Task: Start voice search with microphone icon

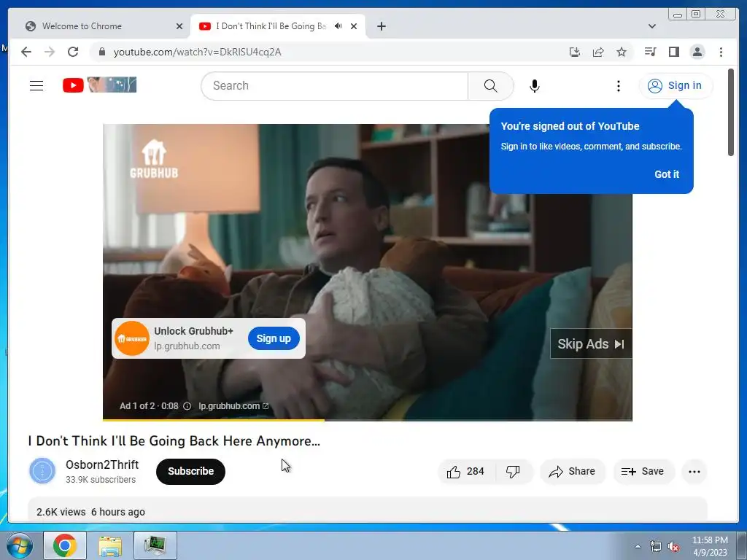Action: (x=535, y=86)
